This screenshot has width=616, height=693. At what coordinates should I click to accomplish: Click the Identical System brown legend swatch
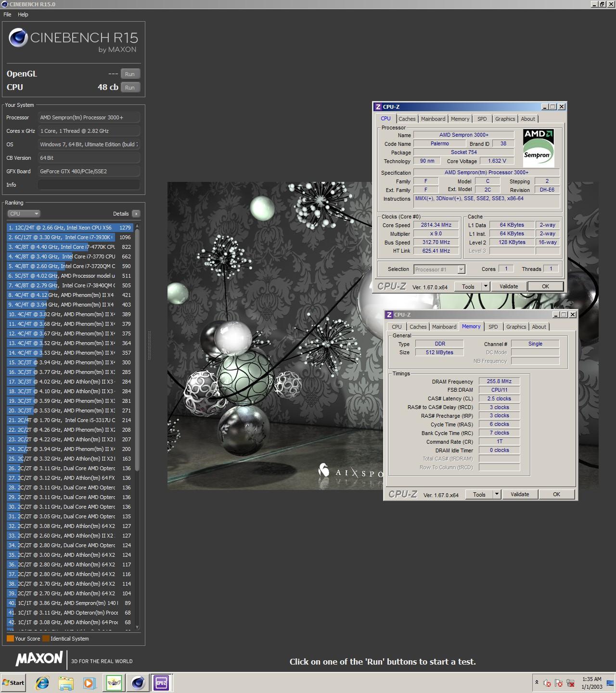point(46,639)
